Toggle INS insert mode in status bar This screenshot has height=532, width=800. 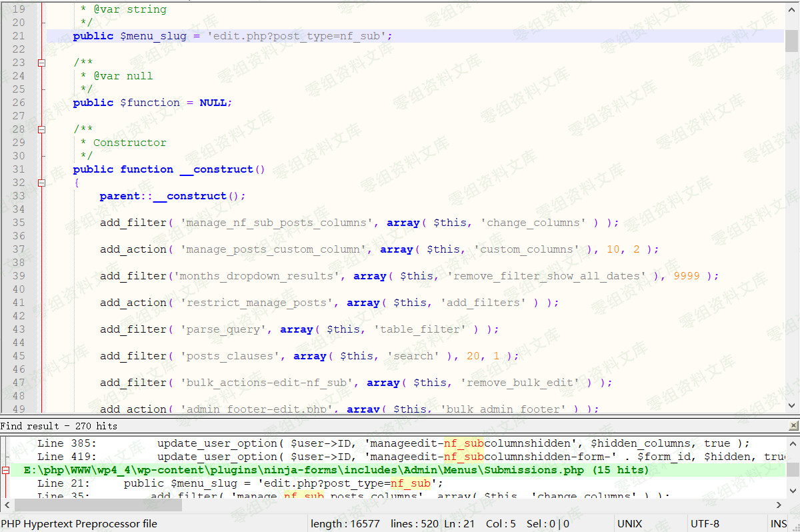tap(778, 524)
